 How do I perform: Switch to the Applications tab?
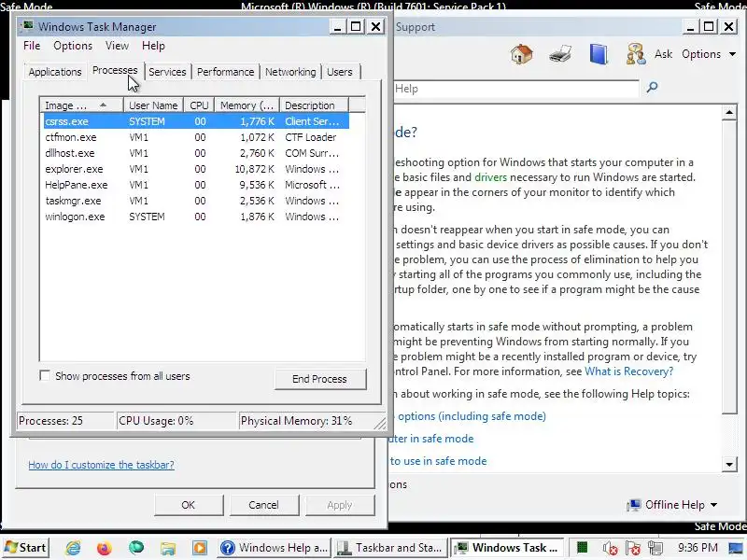[x=55, y=72]
